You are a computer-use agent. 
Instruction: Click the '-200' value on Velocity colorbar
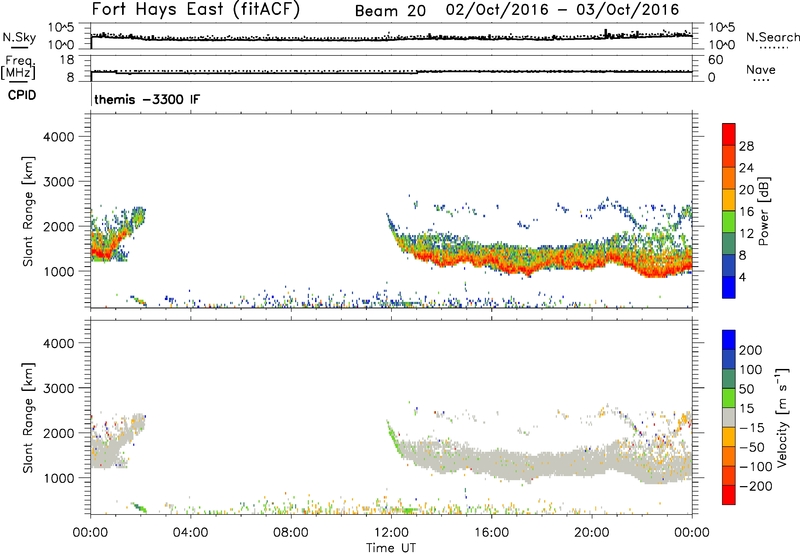[x=755, y=486]
